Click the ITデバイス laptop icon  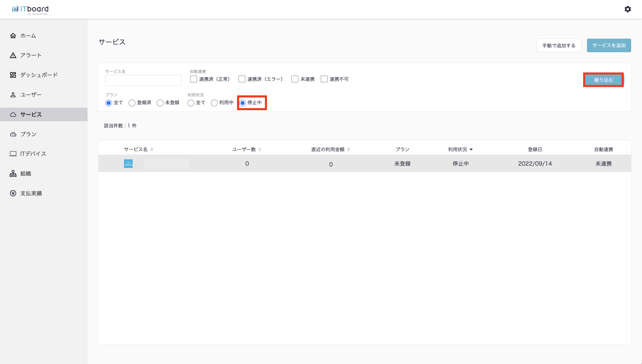point(13,154)
